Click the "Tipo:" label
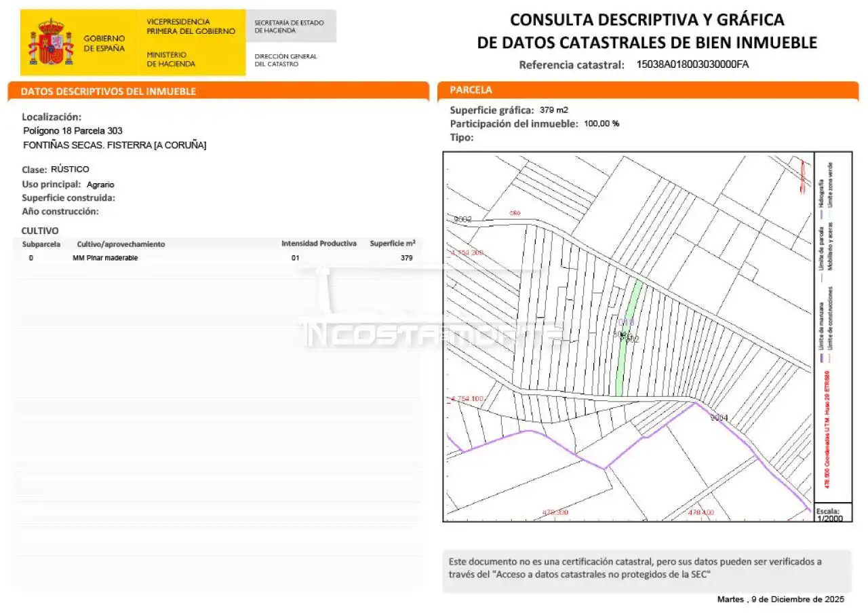Screen dimensions: 868x614 [x=462, y=137]
